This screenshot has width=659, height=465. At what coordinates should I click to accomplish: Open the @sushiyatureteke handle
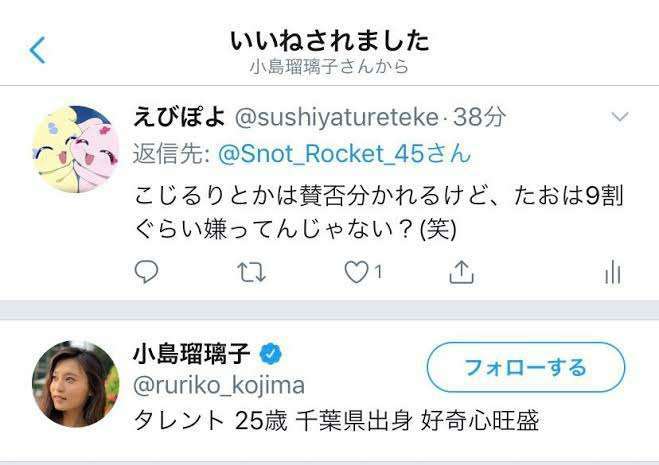[337, 118]
